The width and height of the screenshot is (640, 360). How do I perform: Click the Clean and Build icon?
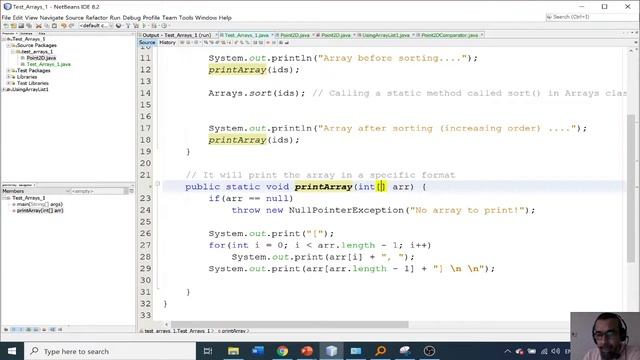click(136, 26)
